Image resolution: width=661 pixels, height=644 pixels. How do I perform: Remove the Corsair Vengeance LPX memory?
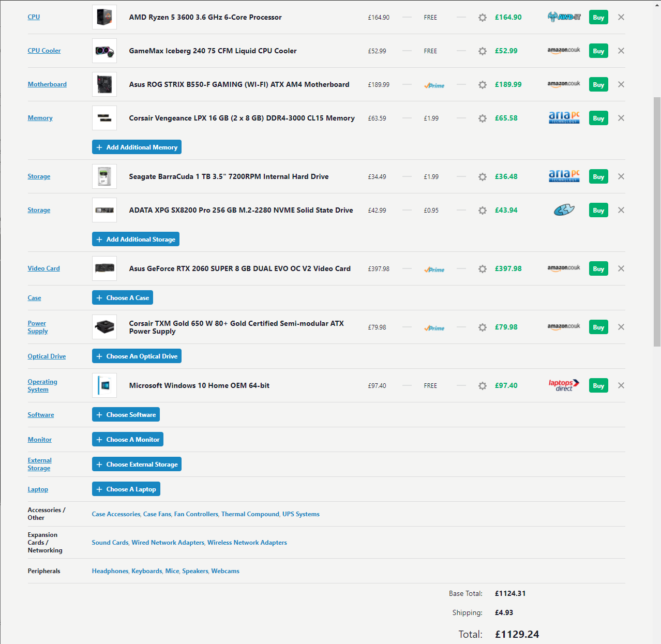[621, 118]
